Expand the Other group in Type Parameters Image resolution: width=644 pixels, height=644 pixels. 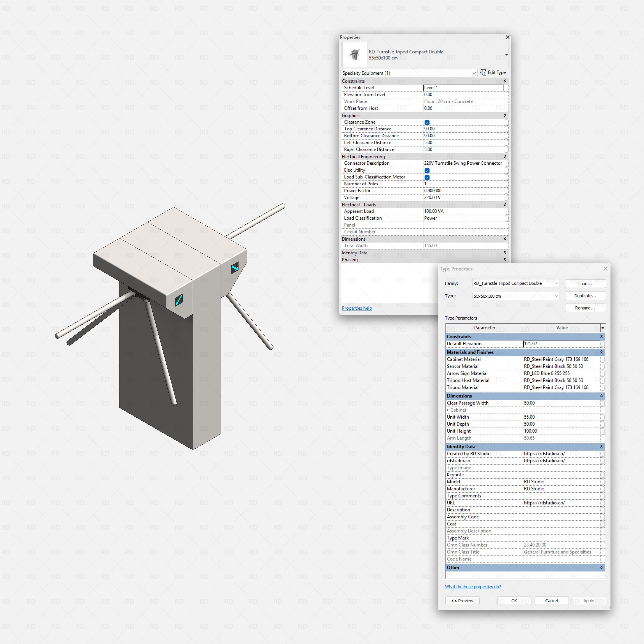pos(601,567)
